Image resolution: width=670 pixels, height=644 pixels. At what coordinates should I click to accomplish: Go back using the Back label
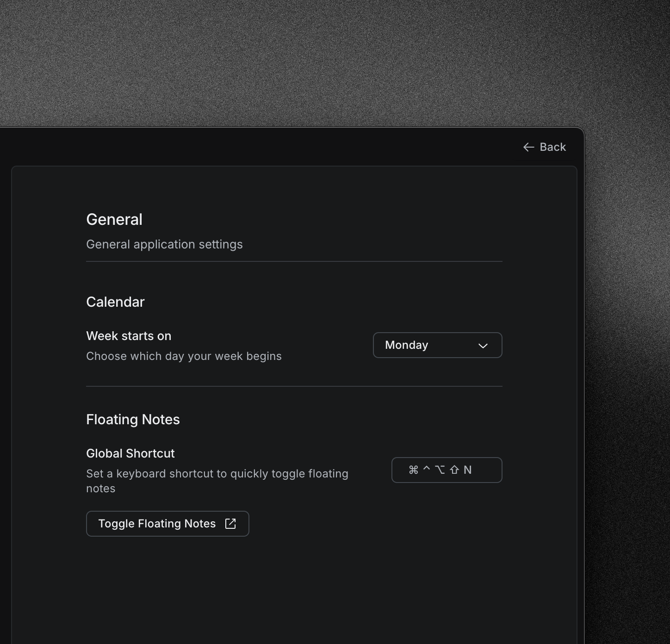552,147
